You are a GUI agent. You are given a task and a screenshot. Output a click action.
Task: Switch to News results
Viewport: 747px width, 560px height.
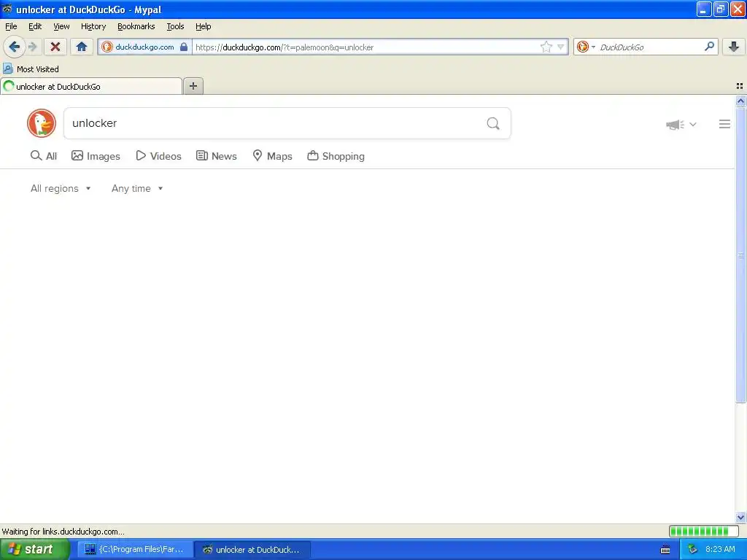click(217, 156)
